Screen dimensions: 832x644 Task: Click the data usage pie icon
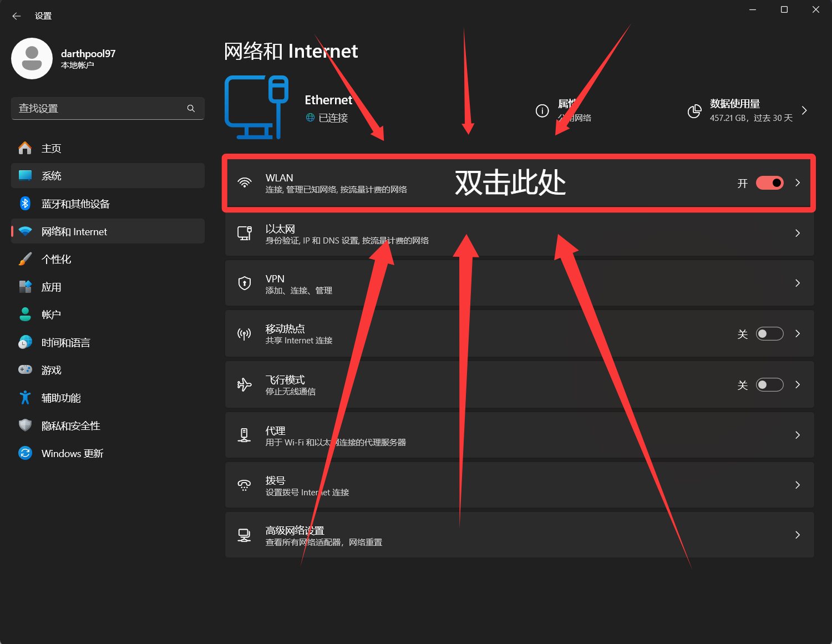[694, 111]
